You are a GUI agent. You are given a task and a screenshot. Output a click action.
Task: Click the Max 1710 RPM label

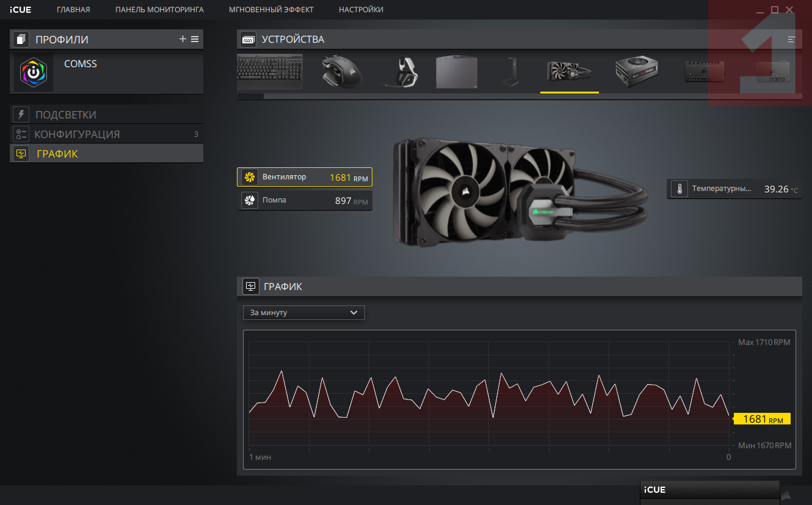764,342
